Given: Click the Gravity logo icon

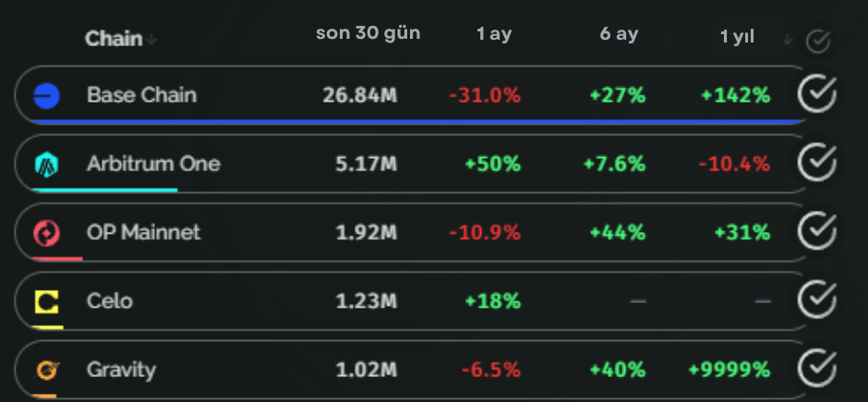Looking at the screenshot, I should (x=47, y=371).
